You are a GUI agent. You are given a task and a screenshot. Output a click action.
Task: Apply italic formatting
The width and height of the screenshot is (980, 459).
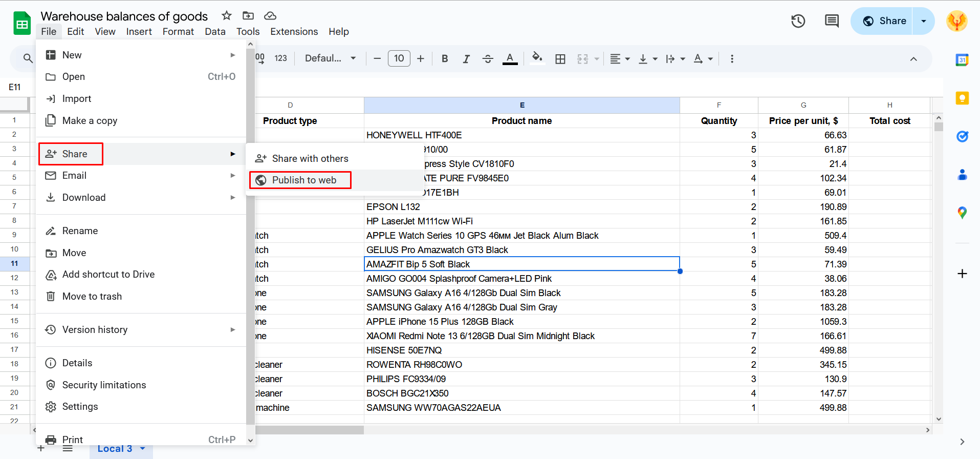pos(466,59)
